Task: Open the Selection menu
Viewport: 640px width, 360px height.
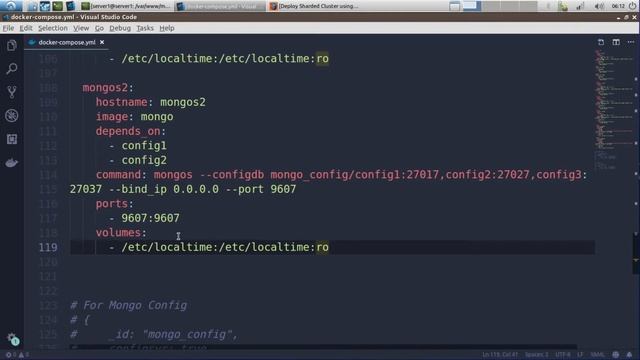Action: pyautogui.click(x=53, y=28)
